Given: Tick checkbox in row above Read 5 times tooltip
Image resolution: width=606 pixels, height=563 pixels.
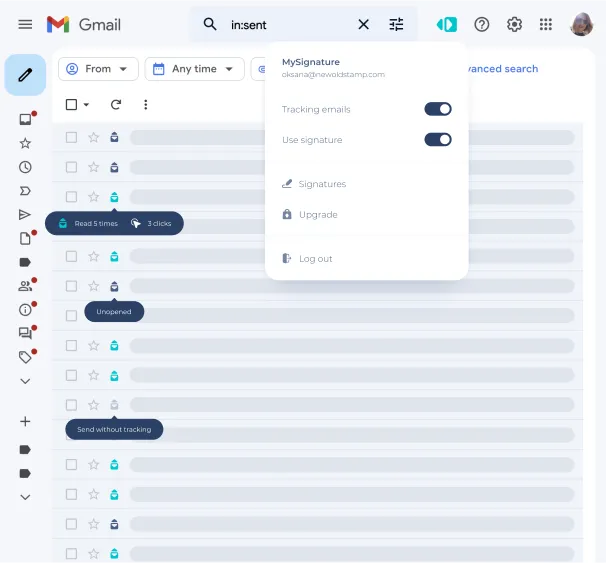Looking at the screenshot, I should 71,197.
